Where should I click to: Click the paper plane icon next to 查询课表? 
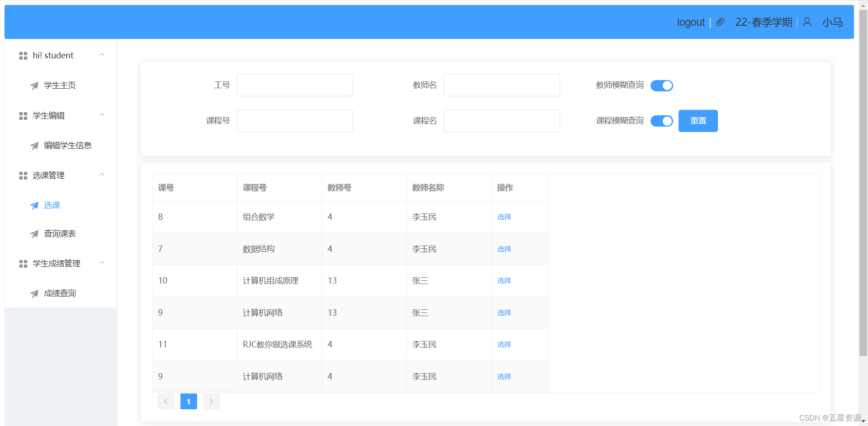[34, 234]
